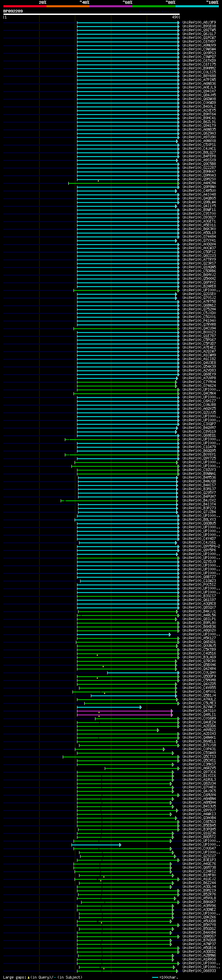Open hit UniRef100_B4QVM7
The image size is (222, 980).
[199, 428]
